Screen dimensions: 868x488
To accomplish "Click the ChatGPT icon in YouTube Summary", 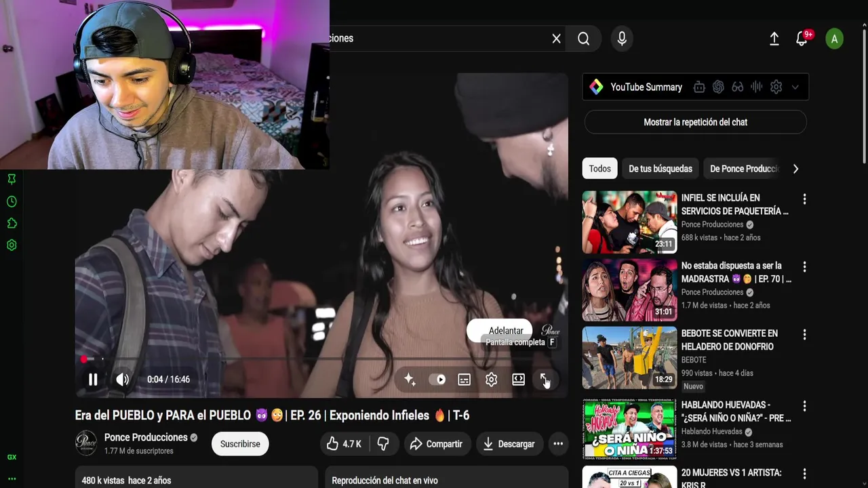I will coord(719,87).
